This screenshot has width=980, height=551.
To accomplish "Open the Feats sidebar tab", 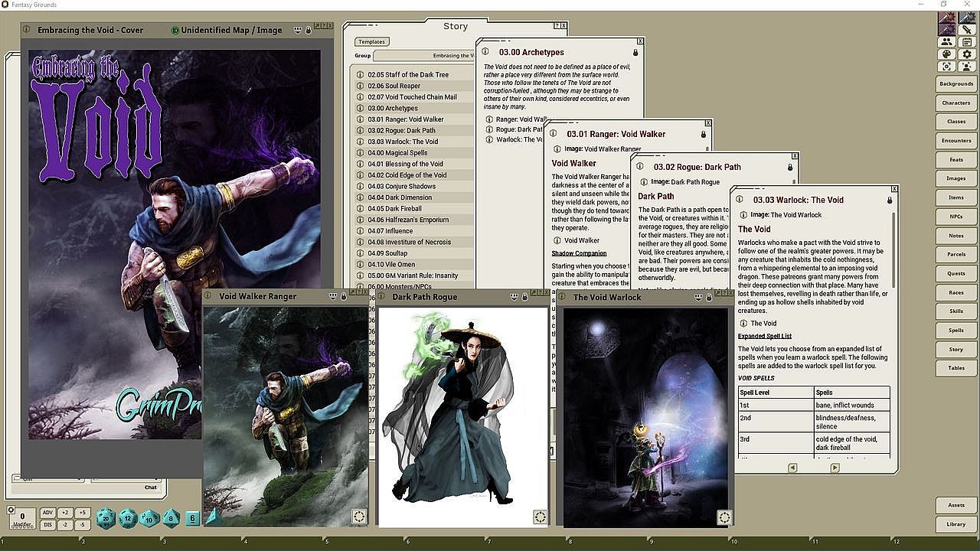I will [956, 159].
